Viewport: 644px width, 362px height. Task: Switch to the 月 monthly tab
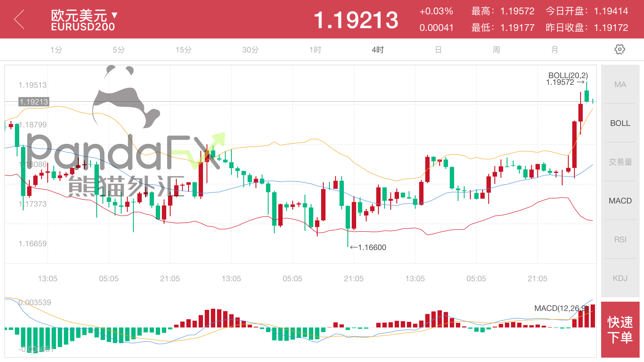pos(555,50)
